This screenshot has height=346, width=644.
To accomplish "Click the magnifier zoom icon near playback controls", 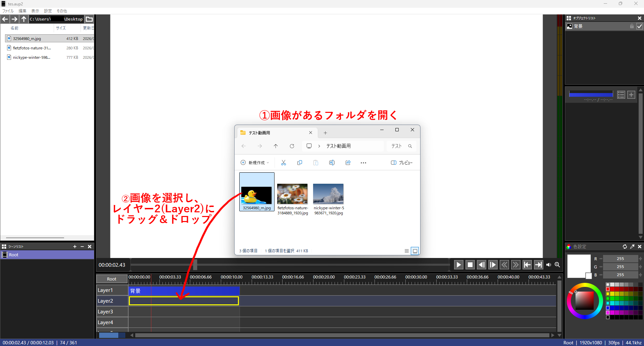I will 557,265.
